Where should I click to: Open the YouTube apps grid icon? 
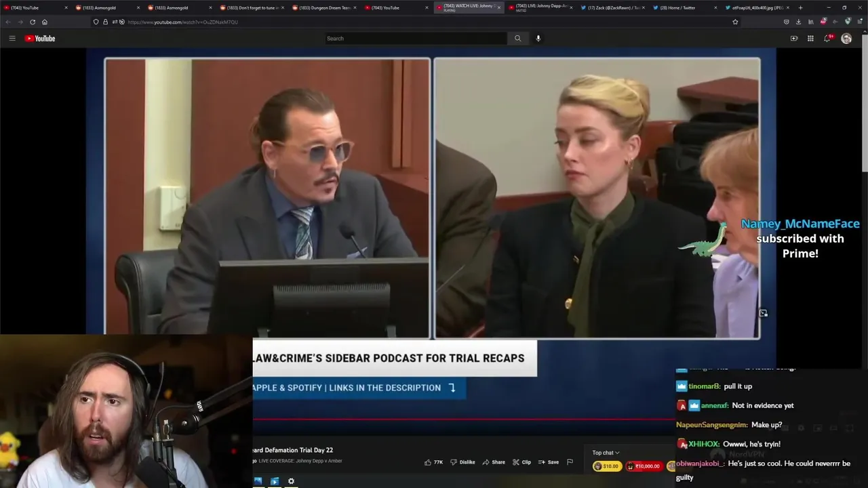(810, 39)
